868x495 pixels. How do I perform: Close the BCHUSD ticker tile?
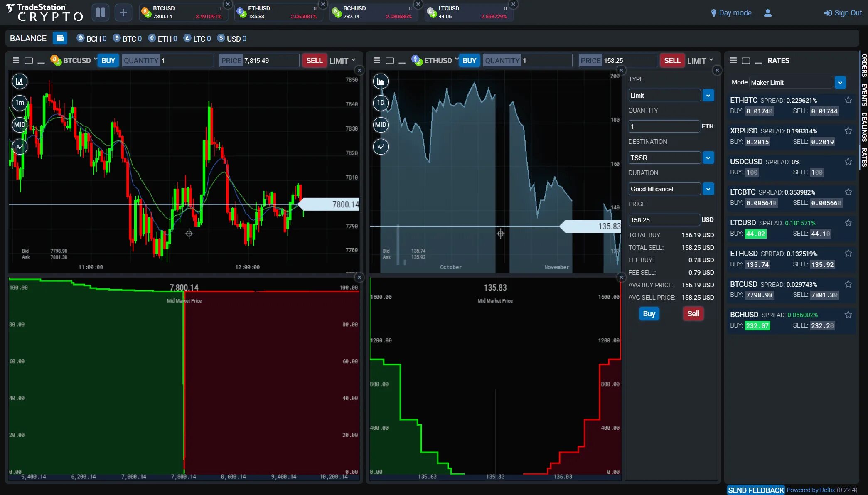click(418, 4)
